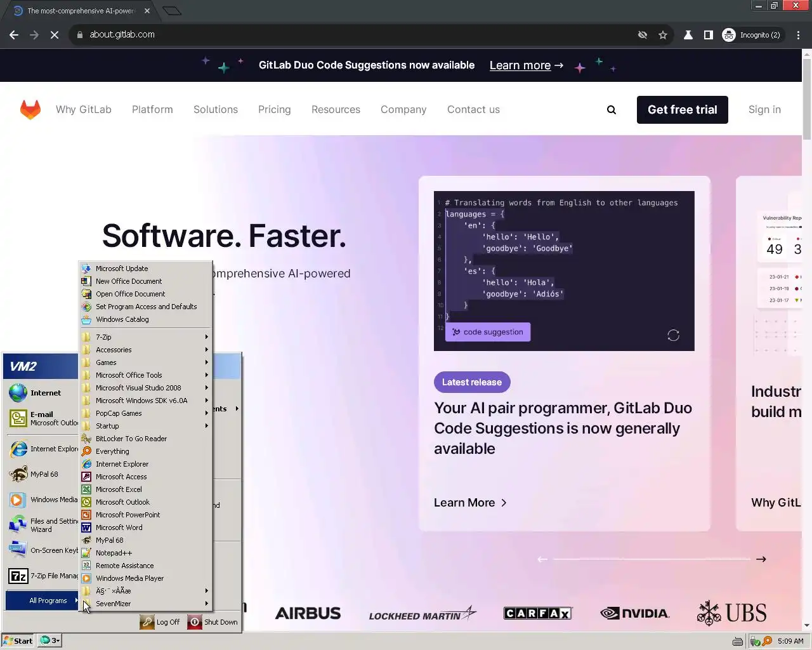This screenshot has height=650, width=812.
Task: Regenerate the code suggestion with refresh icon
Action: 674,335
